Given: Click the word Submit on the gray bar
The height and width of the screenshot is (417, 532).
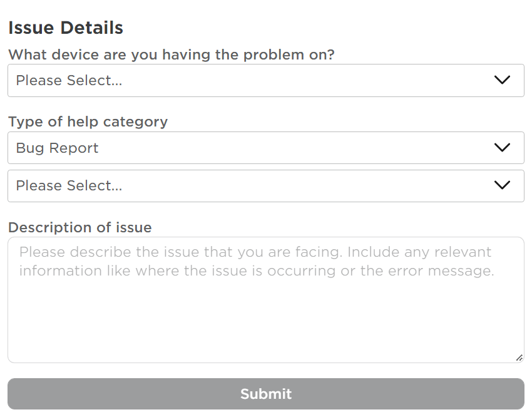Looking at the screenshot, I should point(266,394).
